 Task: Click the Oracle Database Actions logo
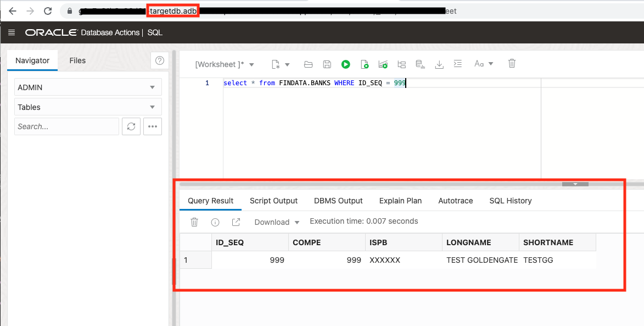click(82, 32)
